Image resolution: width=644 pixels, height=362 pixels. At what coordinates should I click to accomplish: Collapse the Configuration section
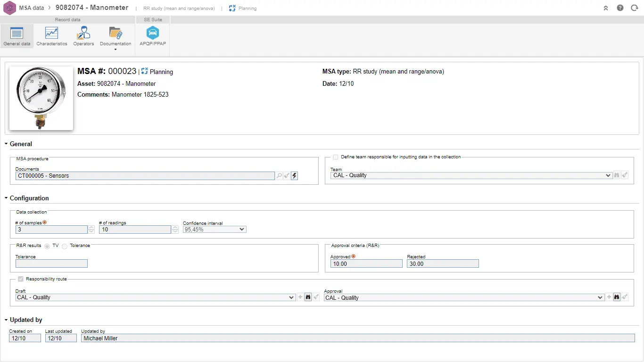coord(7,198)
